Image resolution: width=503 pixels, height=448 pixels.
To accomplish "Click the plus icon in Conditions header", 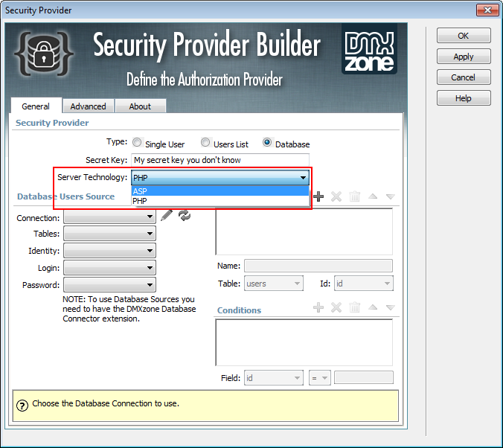I will (x=318, y=307).
